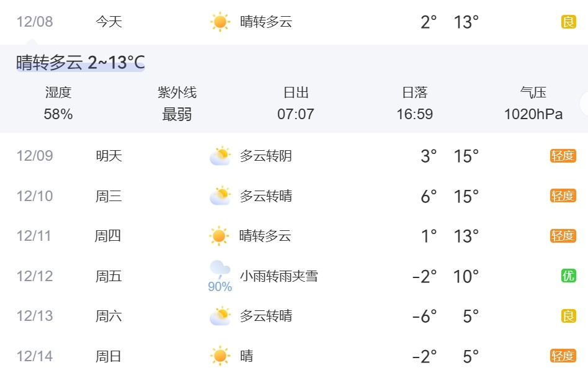The width and height of the screenshot is (588, 373).
Task: Click the sun icon for 周日 12/14
Action: tap(220, 356)
